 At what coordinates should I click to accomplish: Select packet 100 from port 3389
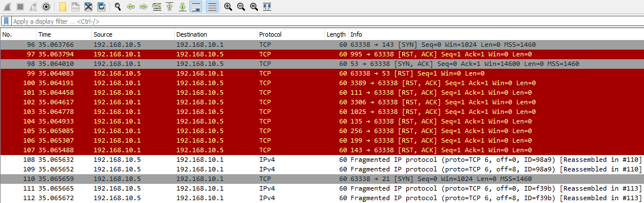tap(322, 83)
